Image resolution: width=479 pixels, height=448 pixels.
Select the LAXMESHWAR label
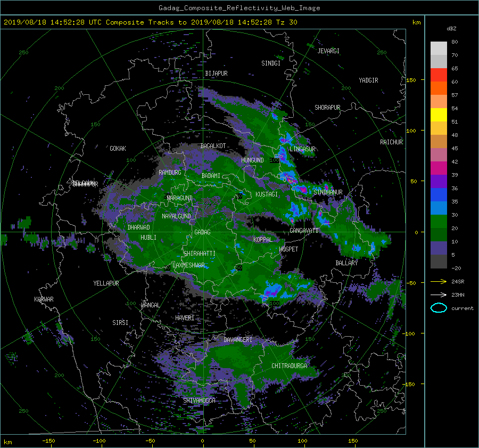tap(188, 265)
